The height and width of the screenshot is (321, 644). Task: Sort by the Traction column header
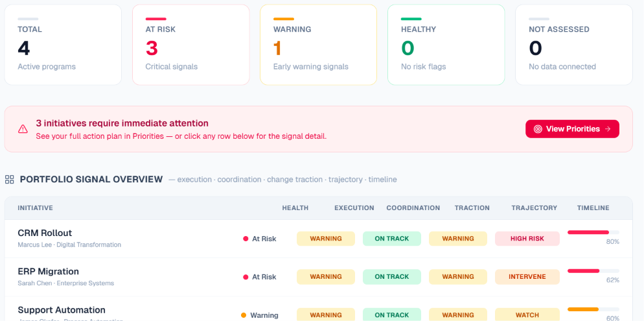[x=472, y=208]
